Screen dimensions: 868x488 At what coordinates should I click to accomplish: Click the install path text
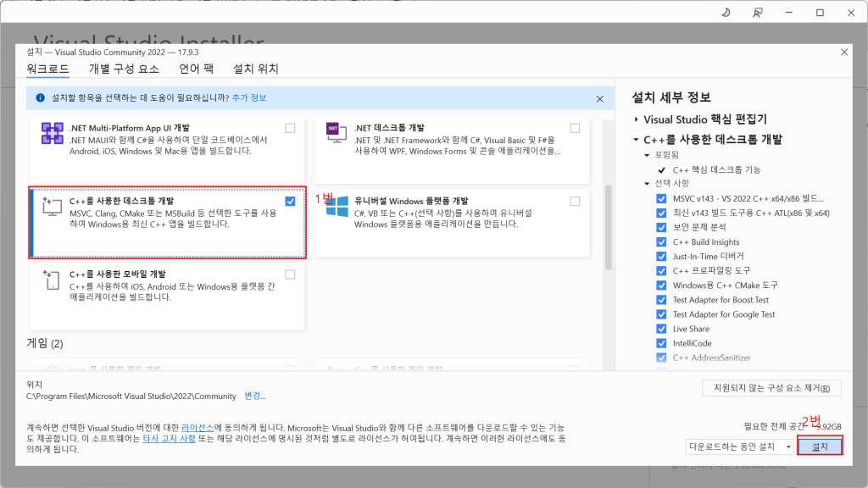(131, 396)
